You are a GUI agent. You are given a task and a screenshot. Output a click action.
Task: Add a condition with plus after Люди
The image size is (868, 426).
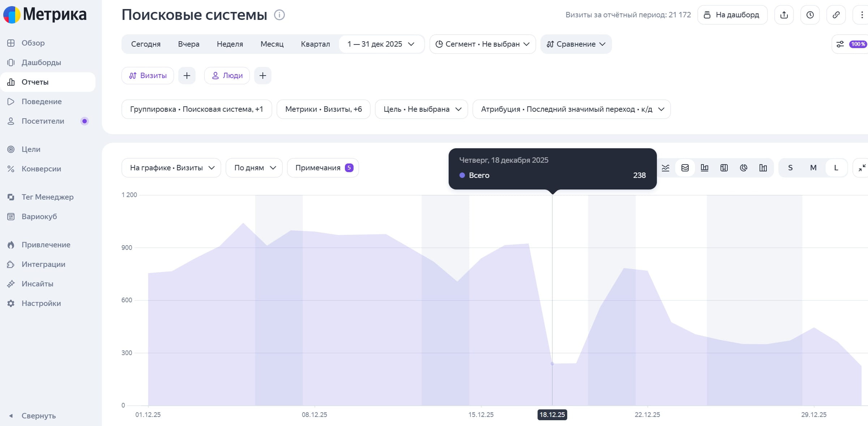263,76
